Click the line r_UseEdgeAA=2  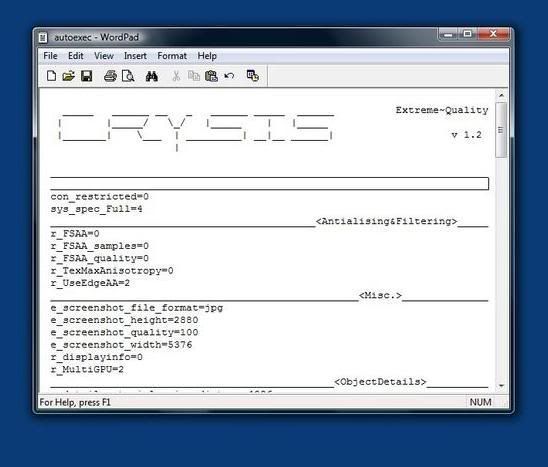[90, 283]
